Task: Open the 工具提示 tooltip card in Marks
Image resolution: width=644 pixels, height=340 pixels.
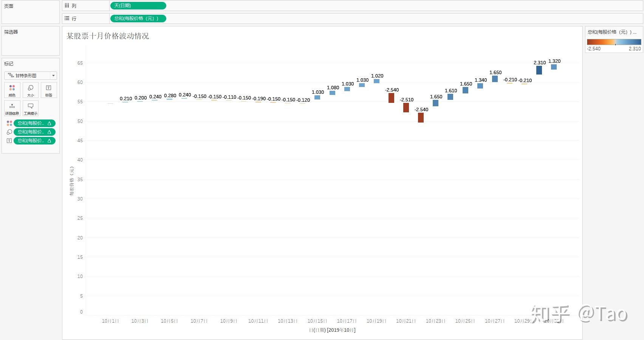Action: coord(31,108)
